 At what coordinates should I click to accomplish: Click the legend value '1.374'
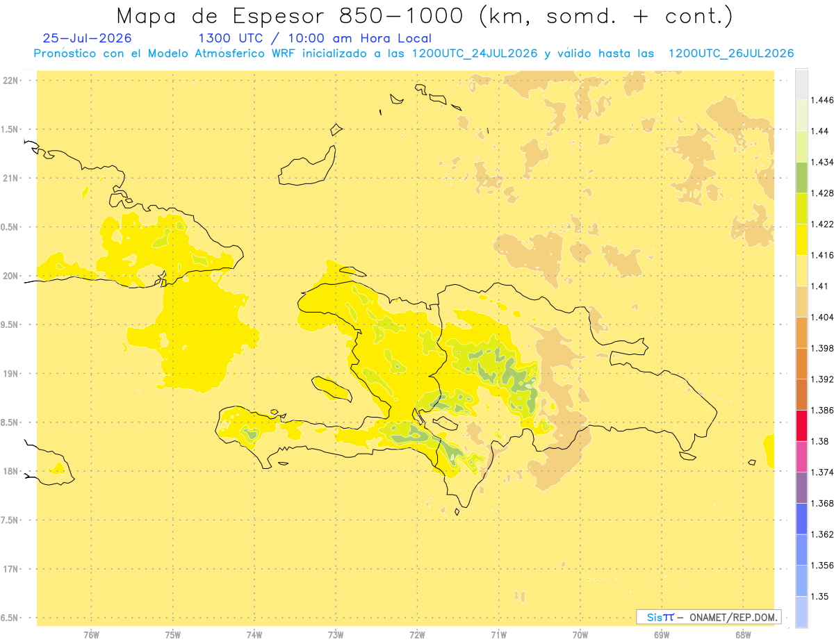[x=822, y=472]
